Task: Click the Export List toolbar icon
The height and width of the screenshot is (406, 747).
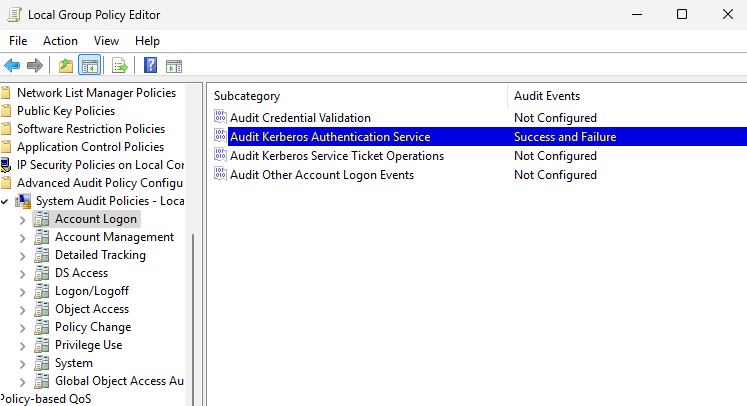Action: (120, 66)
